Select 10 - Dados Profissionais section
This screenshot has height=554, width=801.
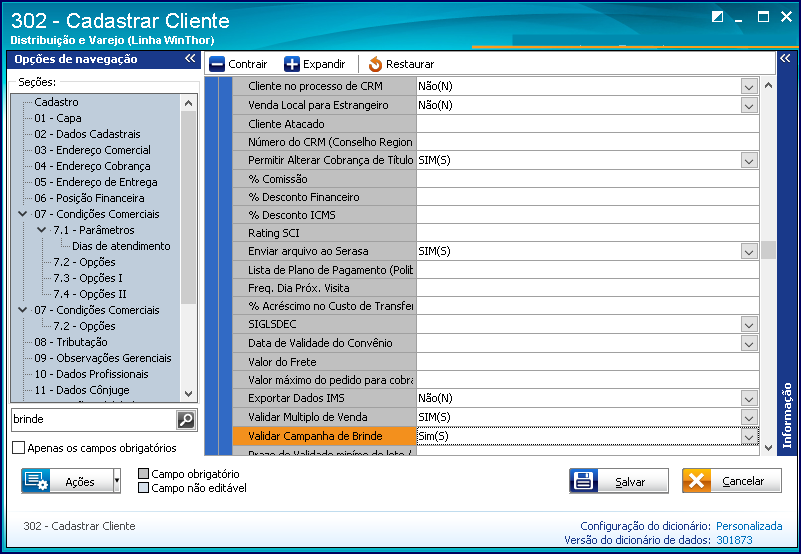(91, 374)
